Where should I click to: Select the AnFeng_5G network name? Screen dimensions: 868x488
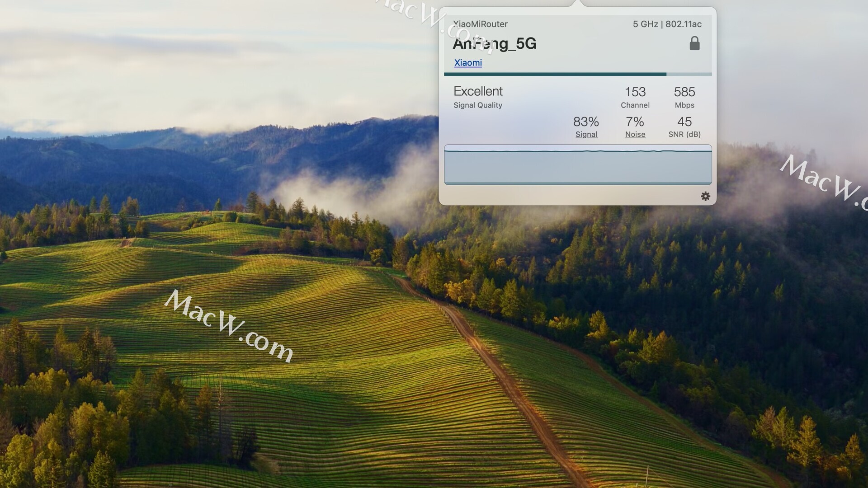coord(494,43)
